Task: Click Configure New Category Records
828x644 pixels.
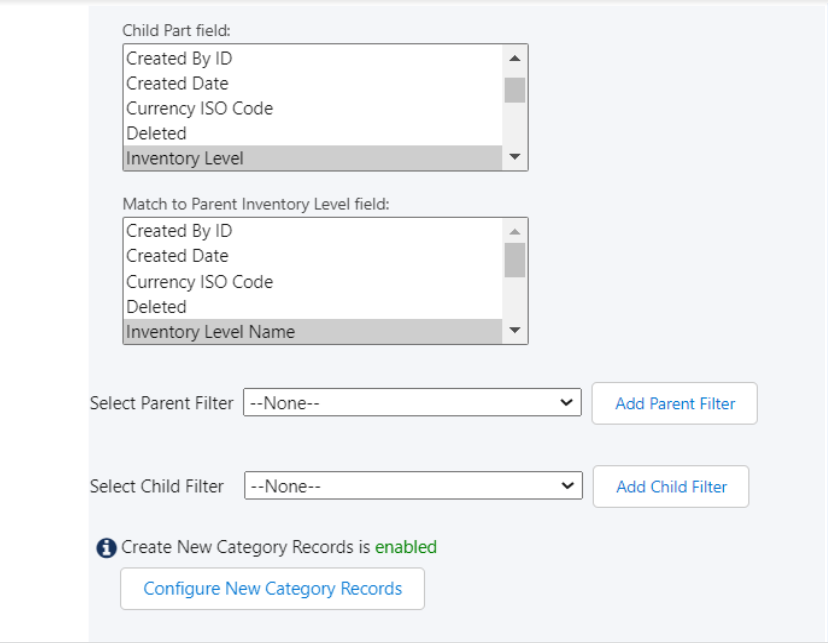Action: [272, 588]
